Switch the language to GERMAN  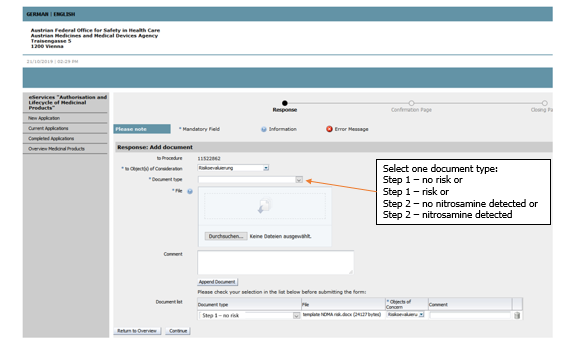[x=37, y=14]
